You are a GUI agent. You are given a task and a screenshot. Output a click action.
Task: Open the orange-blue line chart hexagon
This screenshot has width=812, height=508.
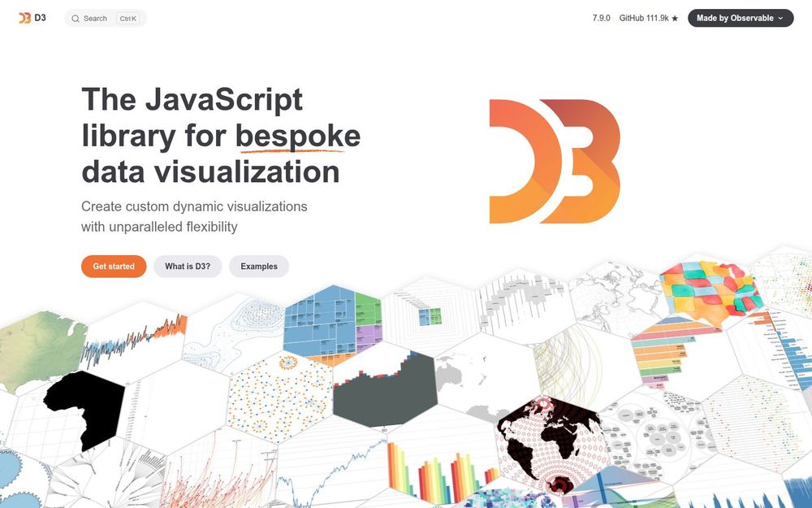(132, 340)
